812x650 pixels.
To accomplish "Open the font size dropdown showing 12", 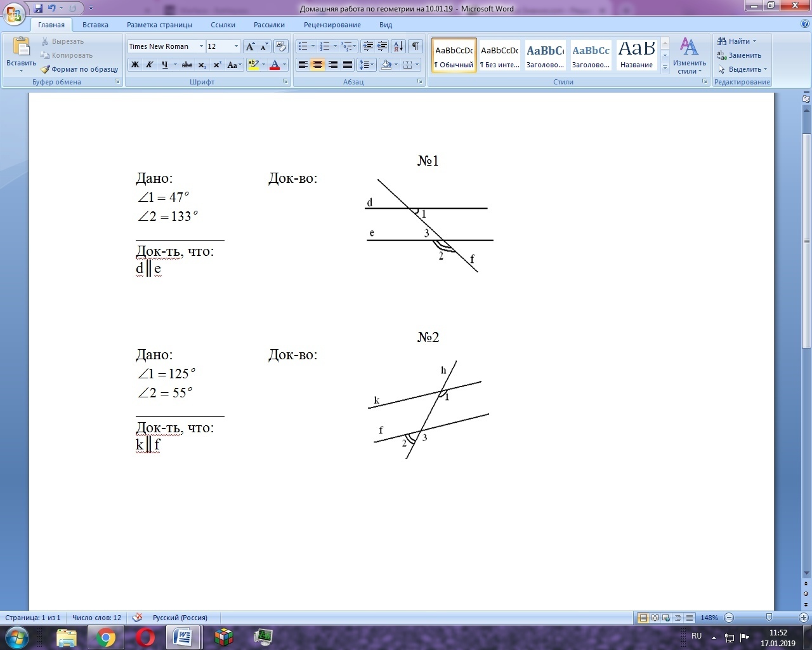I will (236, 46).
